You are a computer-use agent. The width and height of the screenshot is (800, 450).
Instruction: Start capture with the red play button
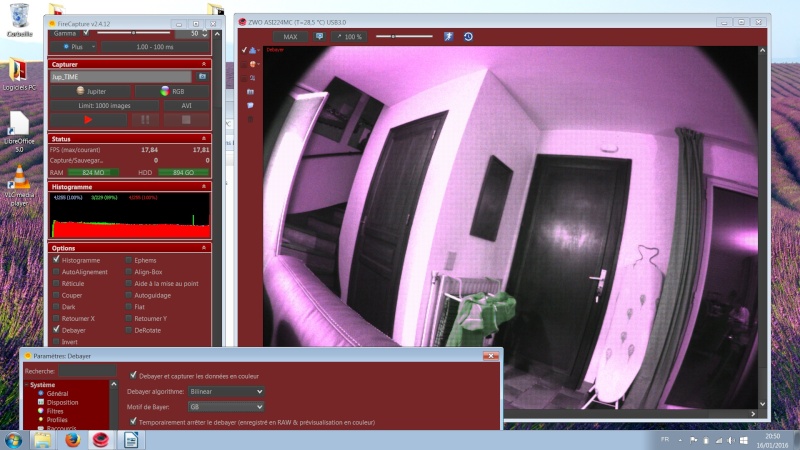[88, 120]
